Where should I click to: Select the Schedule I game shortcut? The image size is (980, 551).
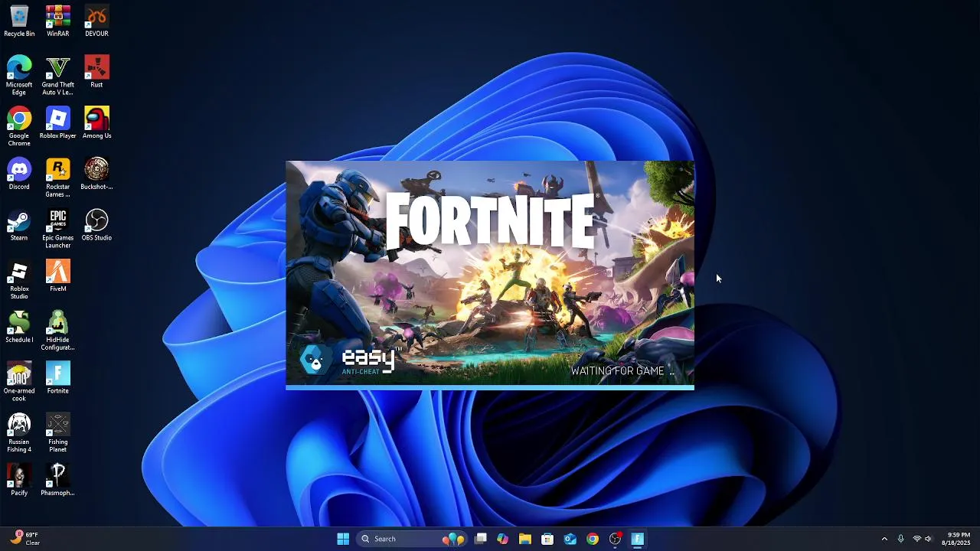coord(19,328)
